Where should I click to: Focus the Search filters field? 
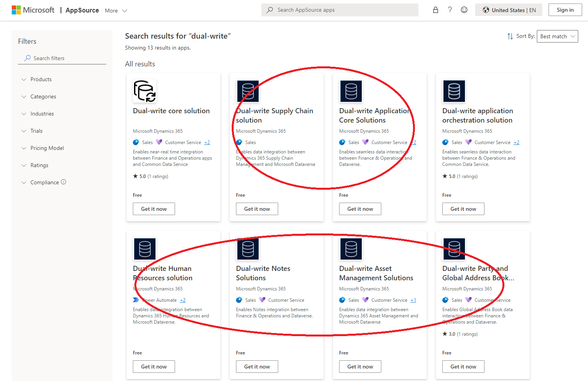(62, 58)
